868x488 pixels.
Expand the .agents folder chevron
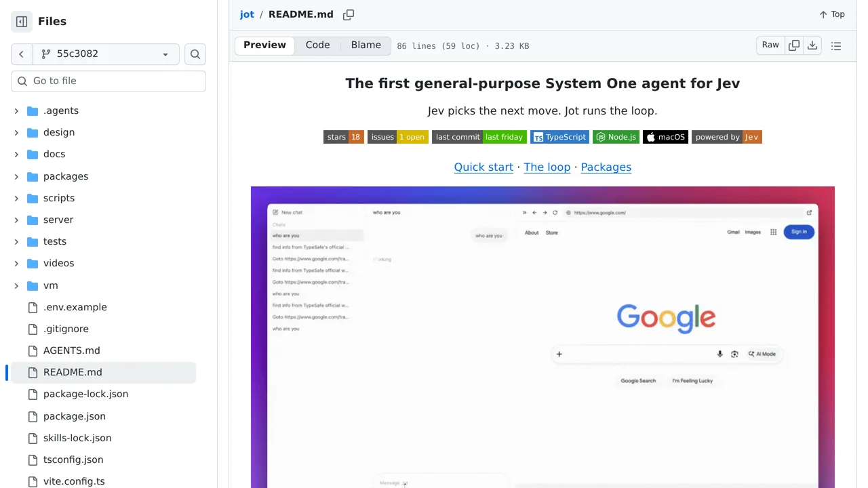click(16, 110)
